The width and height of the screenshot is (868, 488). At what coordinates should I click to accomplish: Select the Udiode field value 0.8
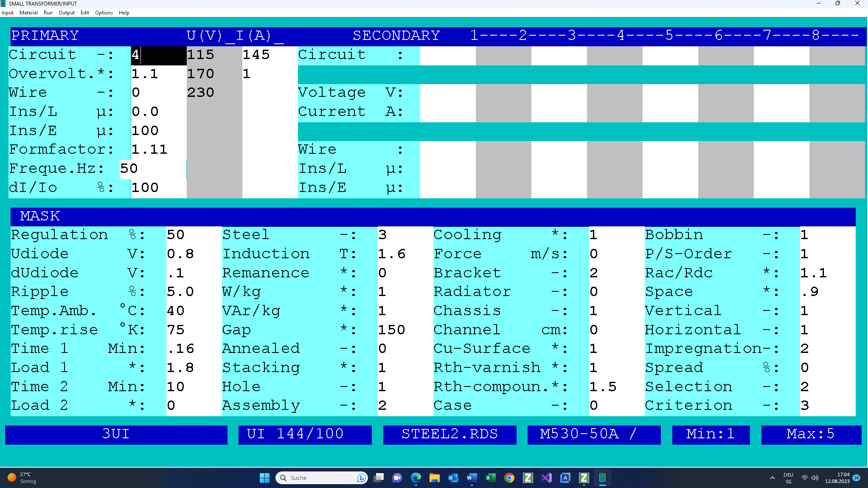tap(194, 255)
